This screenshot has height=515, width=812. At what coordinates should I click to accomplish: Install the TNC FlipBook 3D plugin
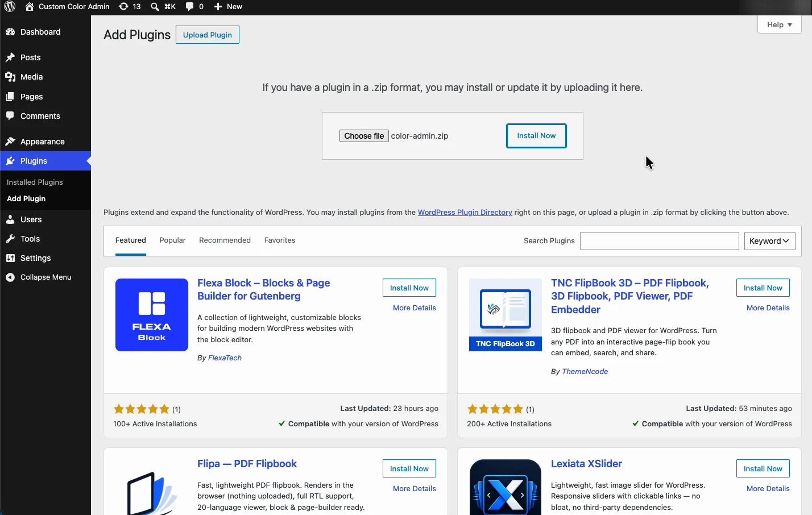tap(763, 288)
